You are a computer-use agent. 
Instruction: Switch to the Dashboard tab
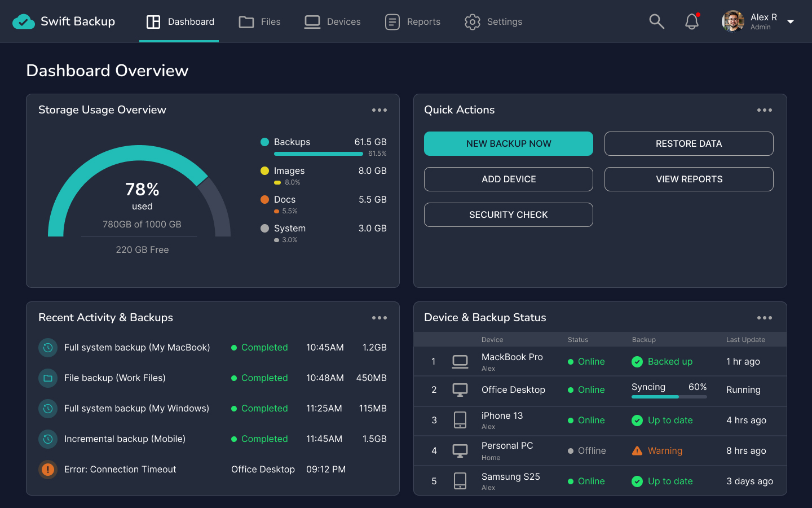[x=180, y=21]
